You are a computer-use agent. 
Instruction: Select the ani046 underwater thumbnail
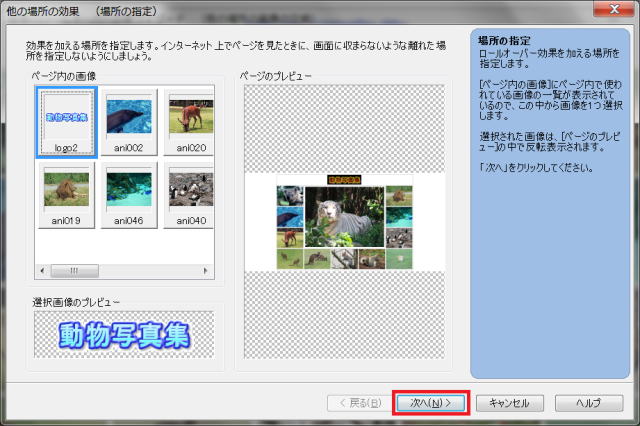(x=129, y=195)
